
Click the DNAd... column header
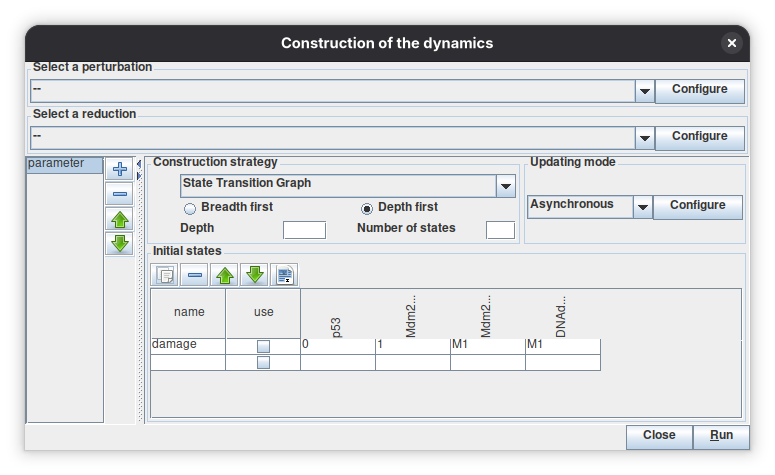[563, 313]
